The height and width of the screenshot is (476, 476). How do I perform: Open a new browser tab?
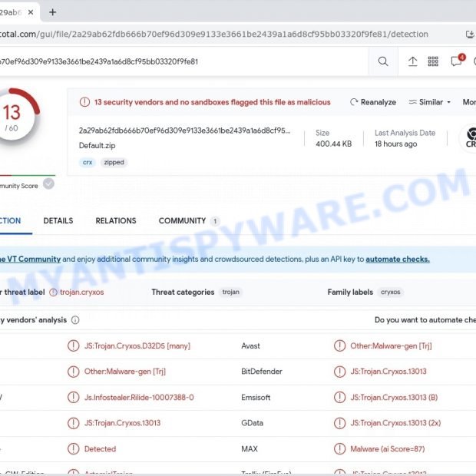pos(52,12)
